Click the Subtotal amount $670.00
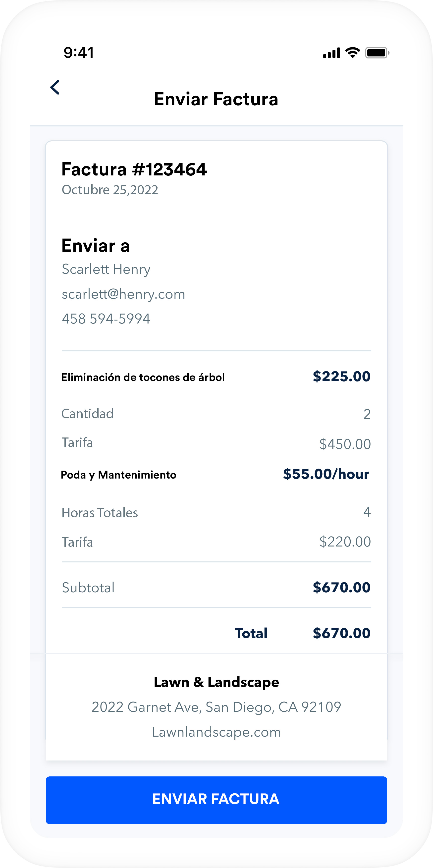The width and height of the screenshot is (433, 868). 341,587
